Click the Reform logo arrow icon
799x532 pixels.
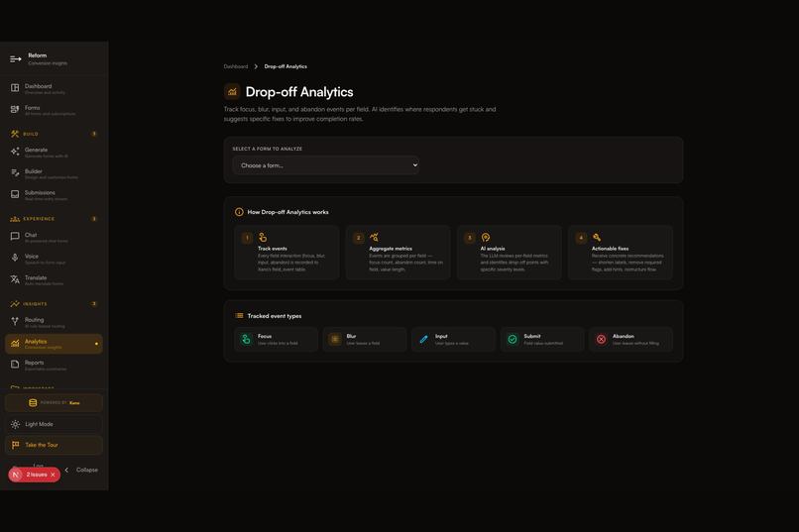click(15, 59)
